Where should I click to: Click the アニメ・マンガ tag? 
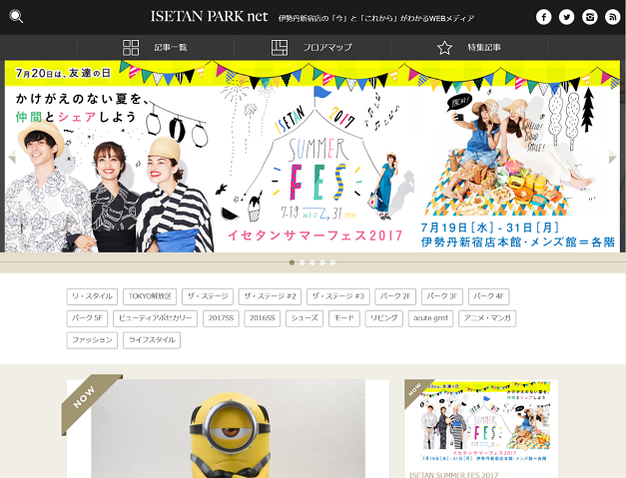487,318
